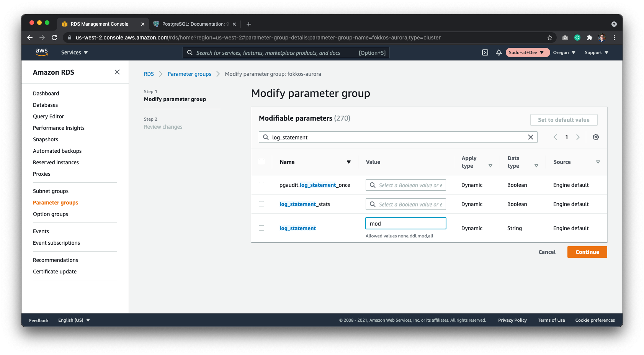Check the pgaudit.log_statement_once row checkbox
Image resolution: width=644 pixels, height=355 pixels.
[x=262, y=185]
